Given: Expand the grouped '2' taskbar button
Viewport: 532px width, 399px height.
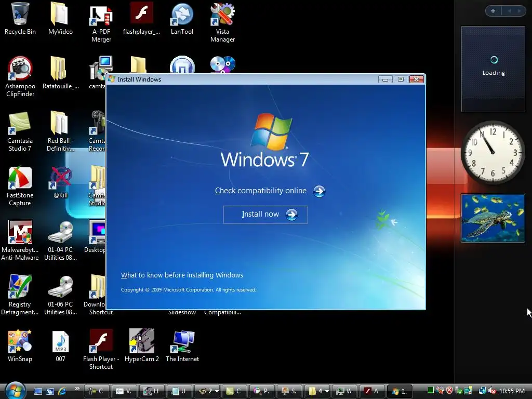Looking at the screenshot, I should [x=207, y=391].
